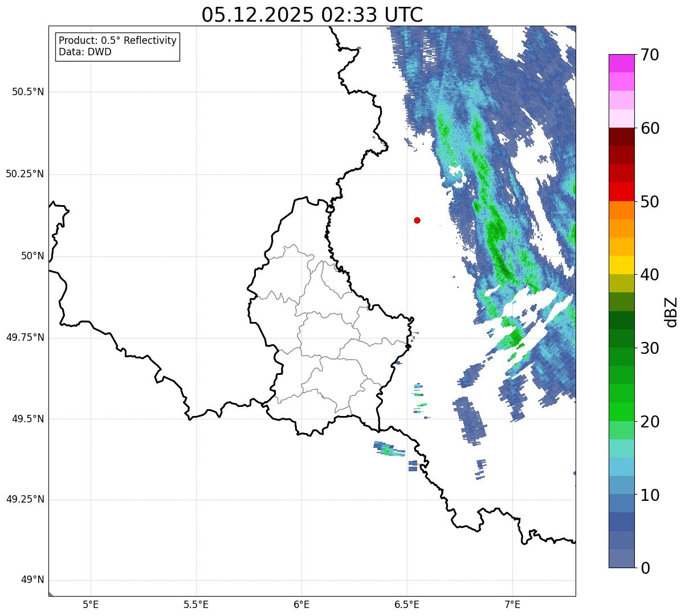Click the title '05.12.2025 02:33 UTC'
685x616 pixels.
(312, 15)
